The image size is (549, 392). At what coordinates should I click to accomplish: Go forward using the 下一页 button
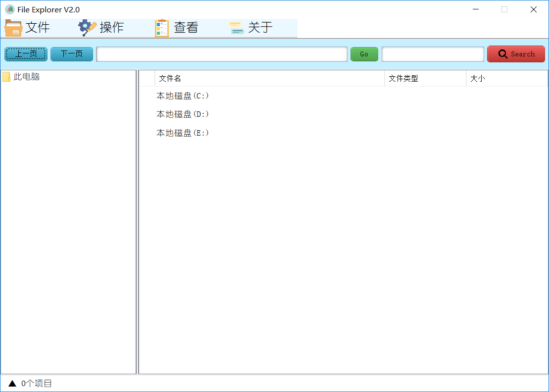(x=71, y=54)
